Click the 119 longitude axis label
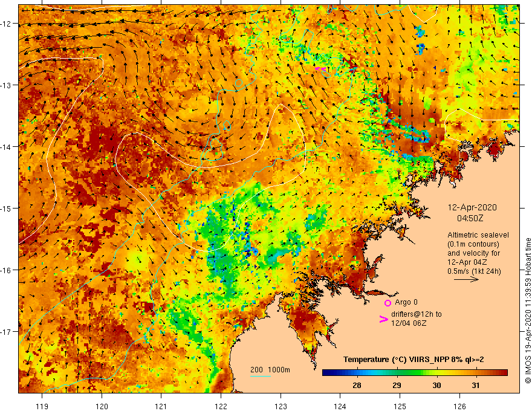 coord(42,406)
